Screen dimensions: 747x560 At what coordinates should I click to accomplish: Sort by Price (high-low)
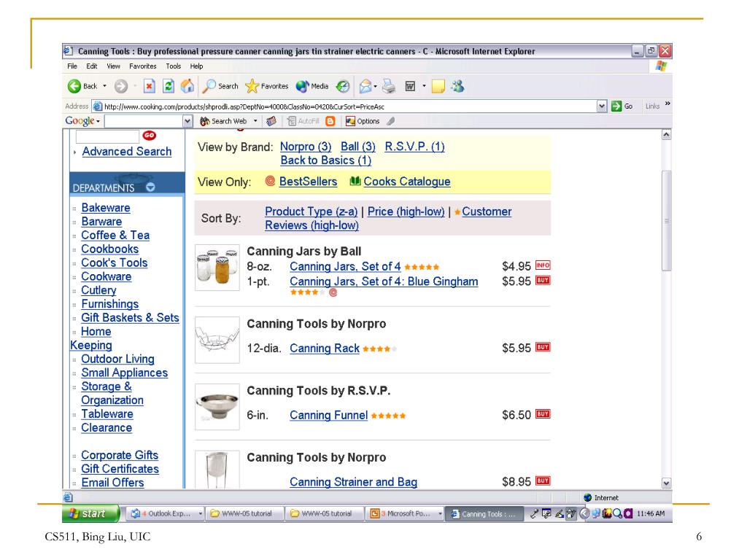[406, 211]
